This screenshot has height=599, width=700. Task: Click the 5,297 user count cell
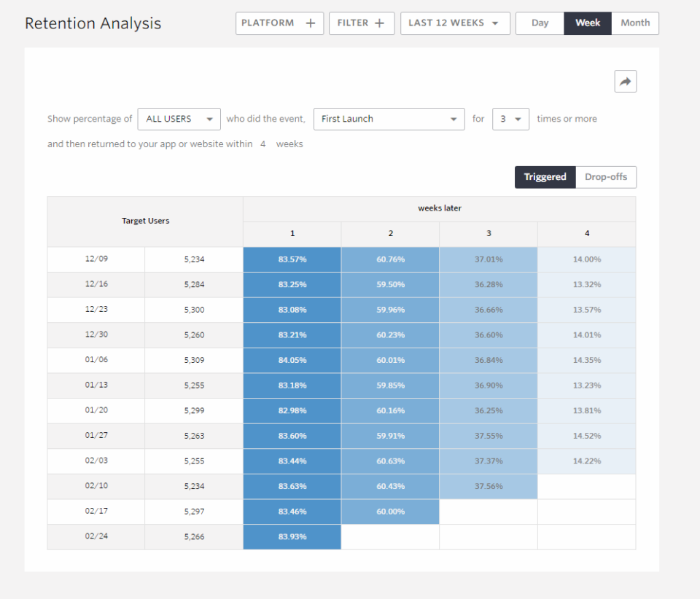[x=194, y=512]
